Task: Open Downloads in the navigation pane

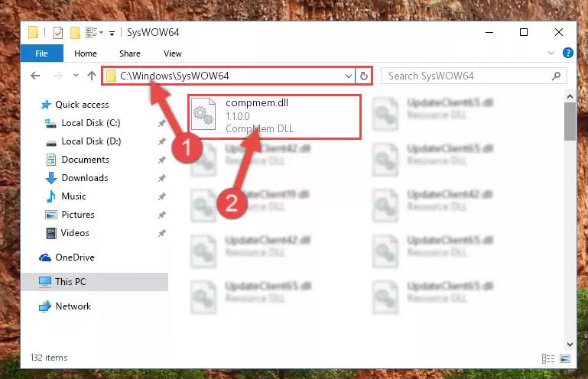Action: pyautogui.click(x=77, y=178)
